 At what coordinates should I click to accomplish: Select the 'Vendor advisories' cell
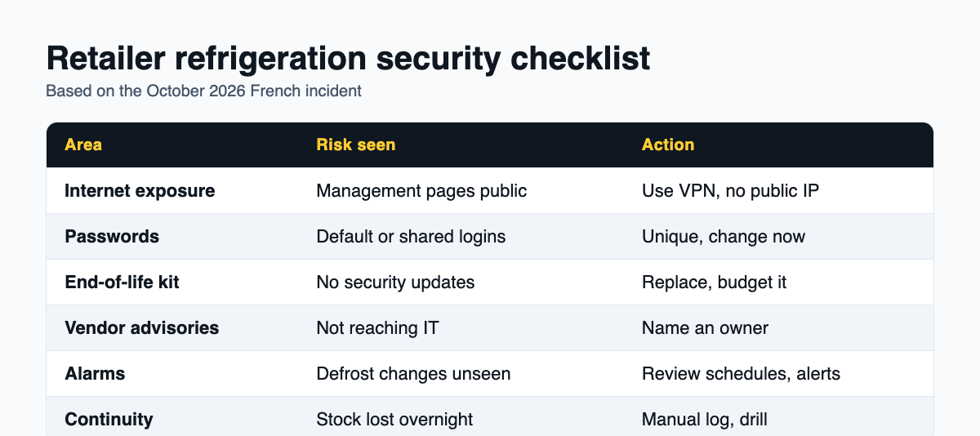172,328
